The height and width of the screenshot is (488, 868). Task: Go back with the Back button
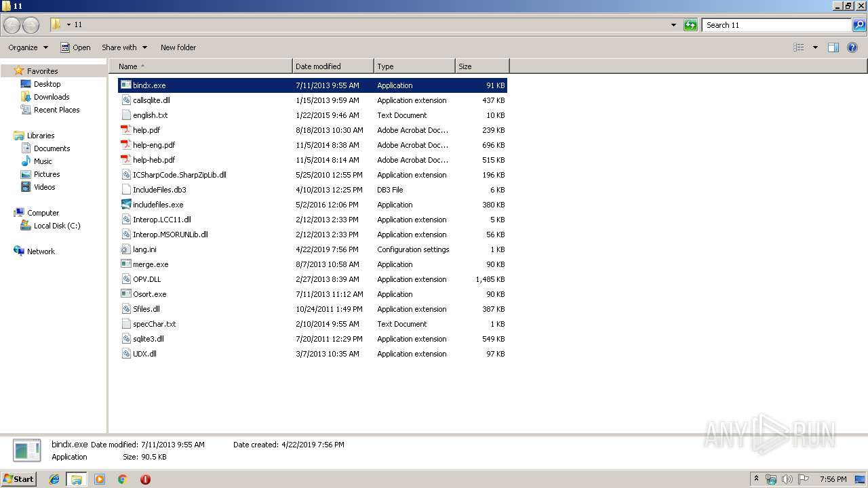(x=12, y=25)
